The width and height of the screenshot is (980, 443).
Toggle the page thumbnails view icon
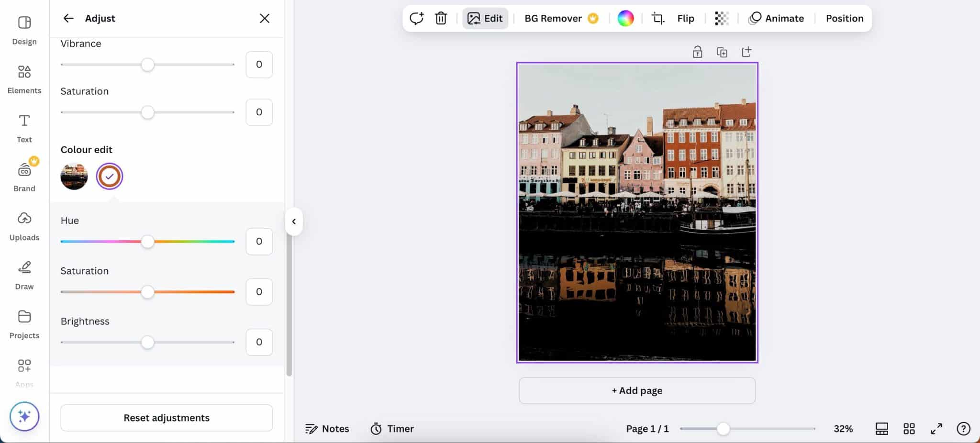pyautogui.click(x=882, y=429)
